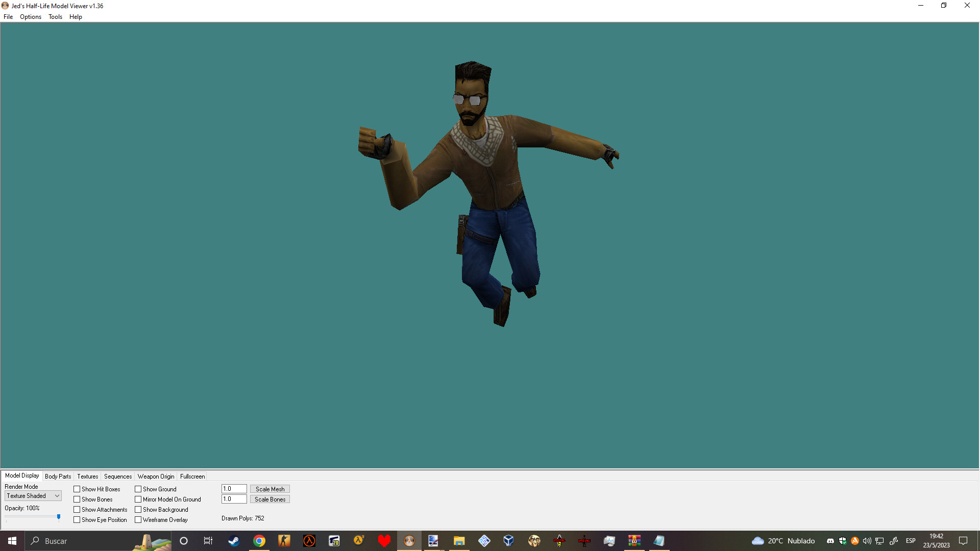
Task: Open the File menu
Action: (8, 17)
